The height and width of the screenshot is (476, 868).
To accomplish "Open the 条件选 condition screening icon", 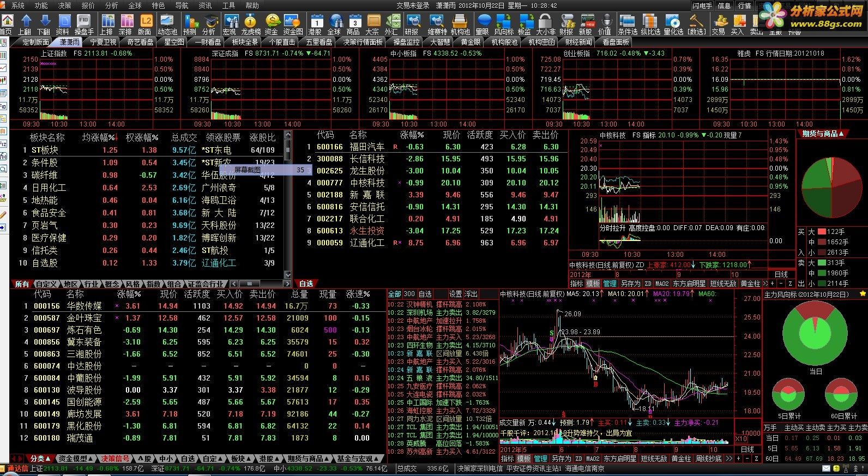I will (628, 25).
